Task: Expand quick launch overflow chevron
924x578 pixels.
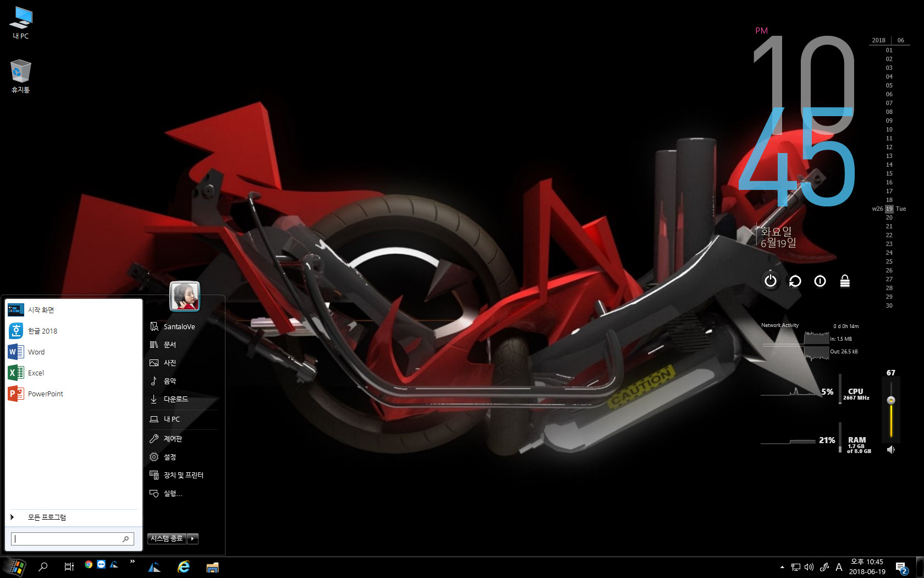Action: click(133, 561)
